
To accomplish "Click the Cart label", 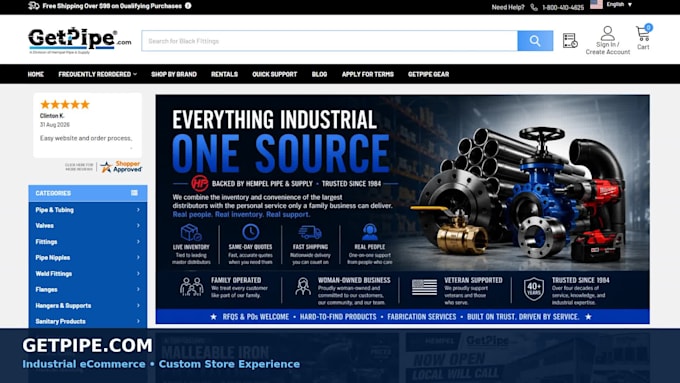I will (x=643, y=47).
